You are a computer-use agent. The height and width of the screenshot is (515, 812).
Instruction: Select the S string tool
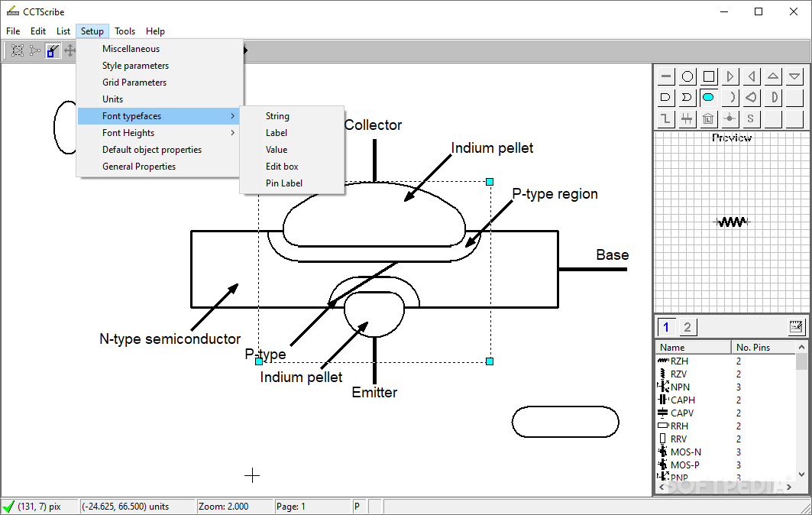[752, 118]
